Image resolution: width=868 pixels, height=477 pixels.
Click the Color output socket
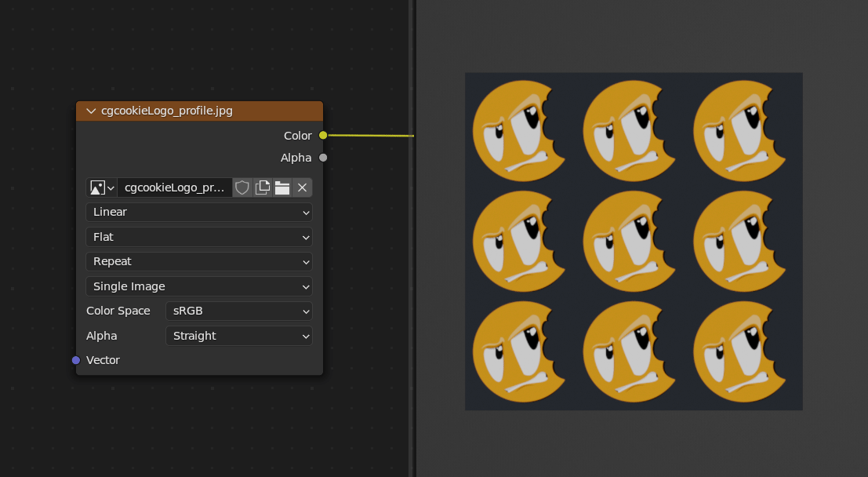323,135
